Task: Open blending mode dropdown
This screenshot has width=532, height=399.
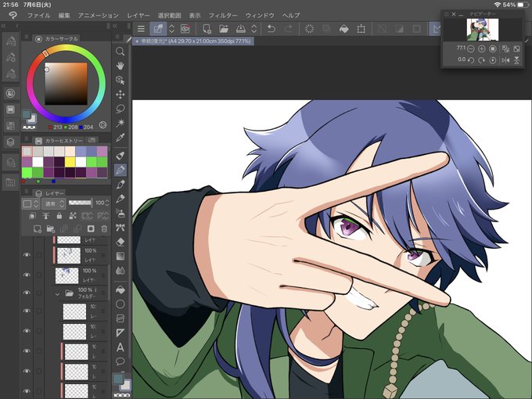Action: click(53, 203)
